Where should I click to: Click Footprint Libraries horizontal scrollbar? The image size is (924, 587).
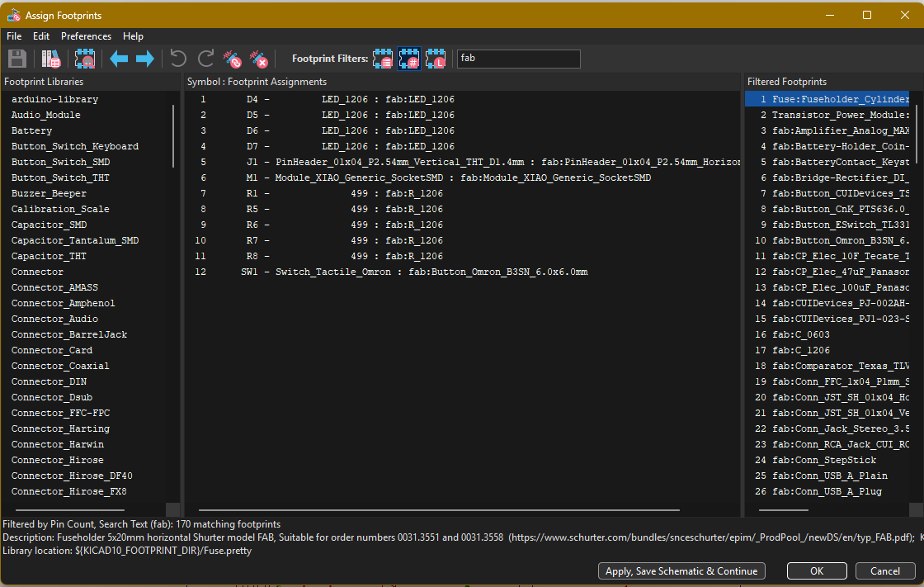[x=70, y=509]
